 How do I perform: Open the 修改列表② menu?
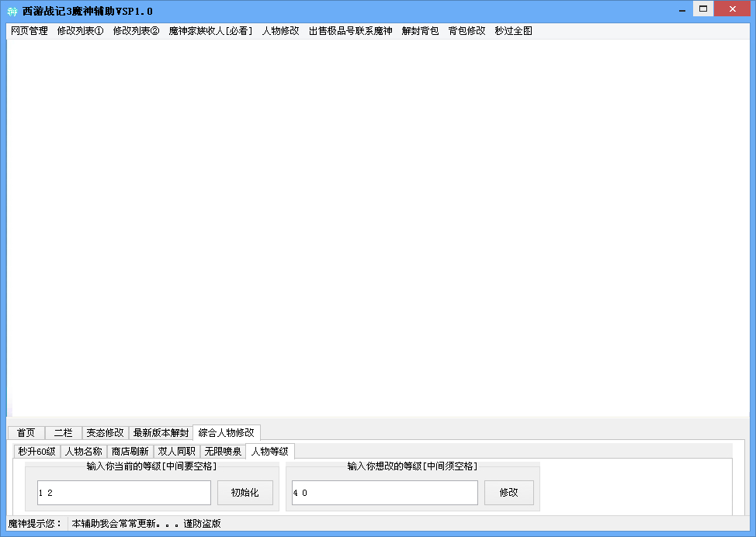[137, 31]
